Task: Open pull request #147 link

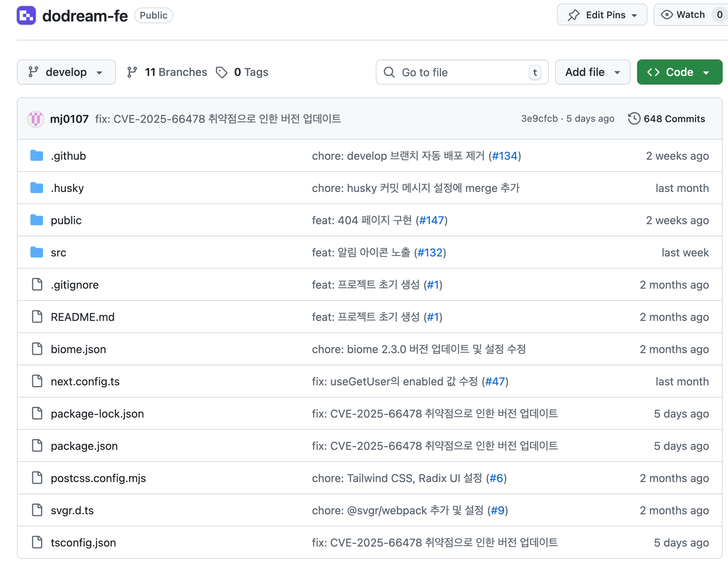Action: [432, 220]
